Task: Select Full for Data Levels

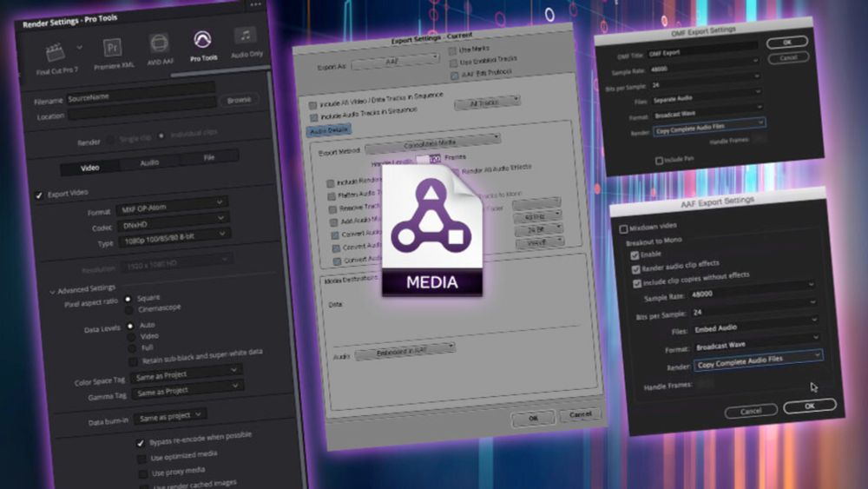Action: (x=132, y=348)
